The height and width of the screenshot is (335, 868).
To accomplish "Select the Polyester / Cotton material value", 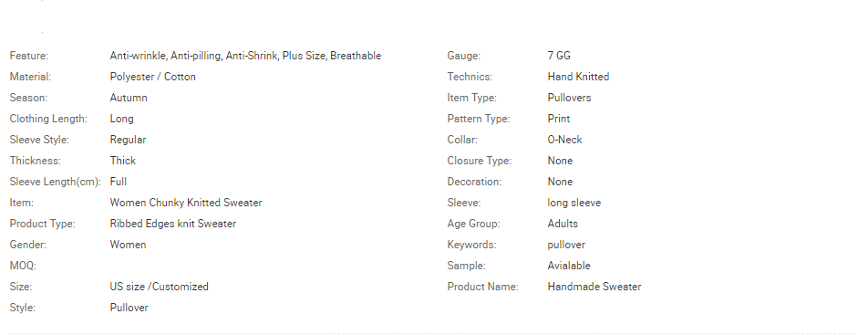I will click(x=153, y=77).
